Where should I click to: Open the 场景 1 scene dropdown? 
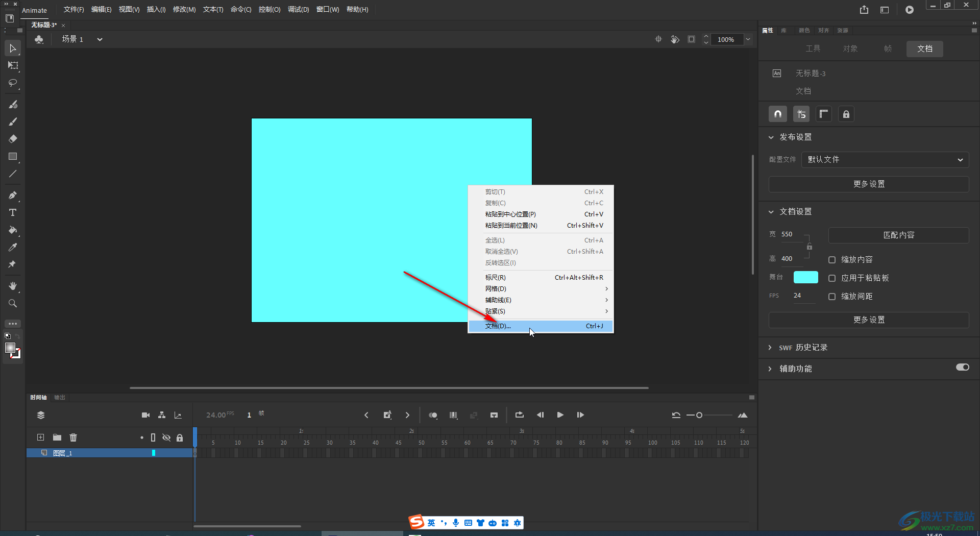pos(100,39)
